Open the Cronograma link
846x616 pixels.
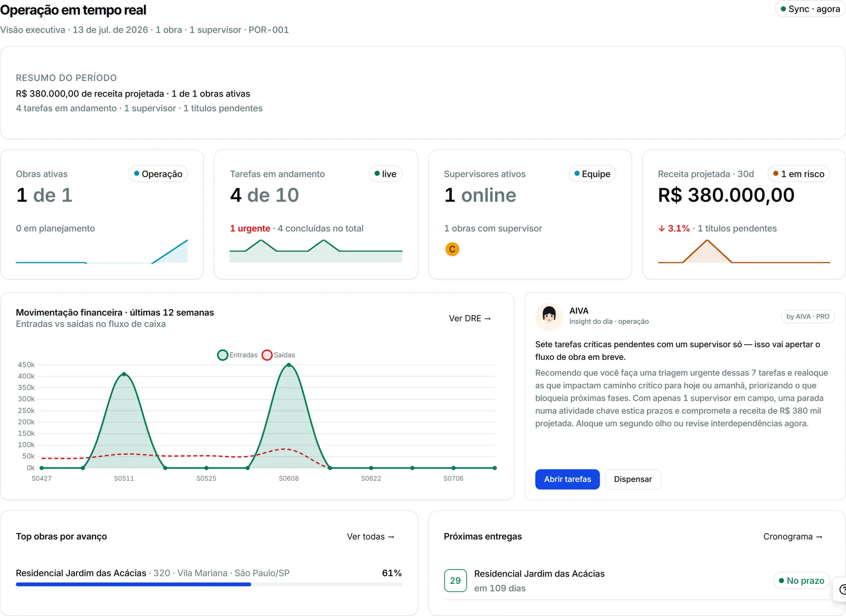coord(793,536)
